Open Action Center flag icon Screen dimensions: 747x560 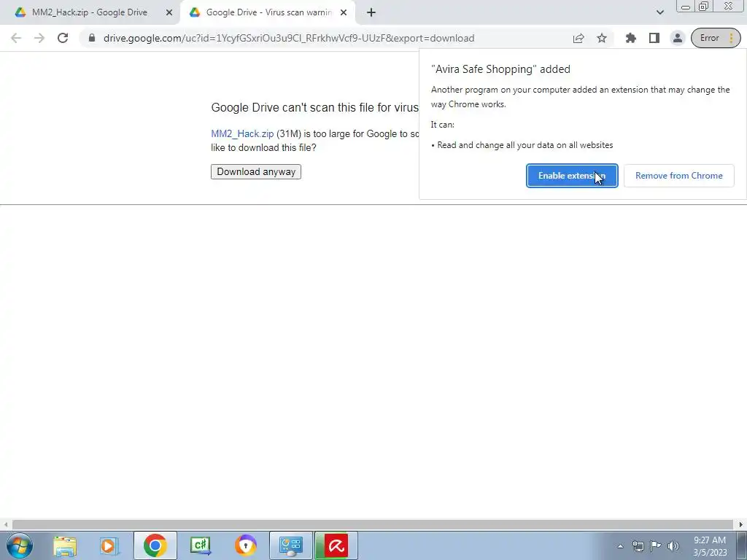pyautogui.click(x=656, y=546)
